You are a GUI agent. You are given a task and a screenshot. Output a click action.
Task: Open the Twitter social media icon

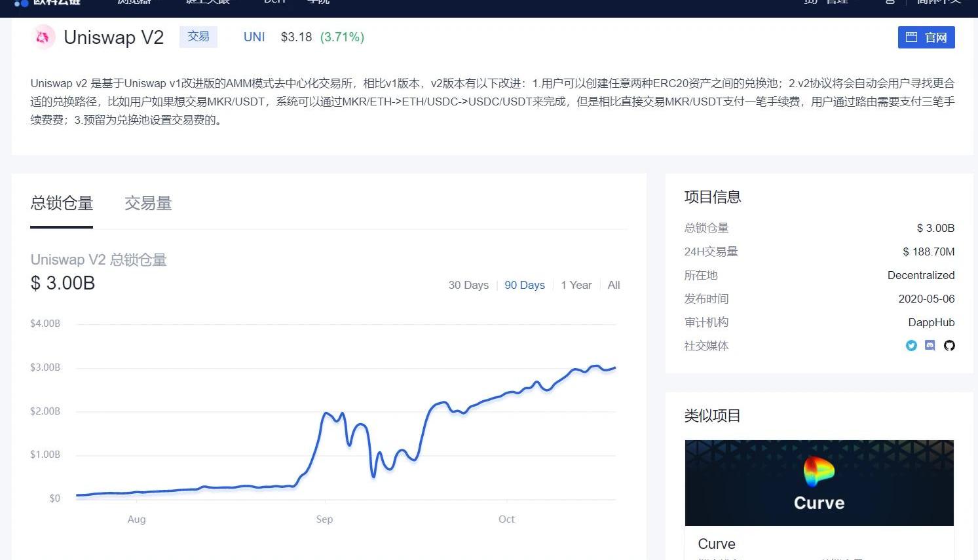[x=911, y=346]
